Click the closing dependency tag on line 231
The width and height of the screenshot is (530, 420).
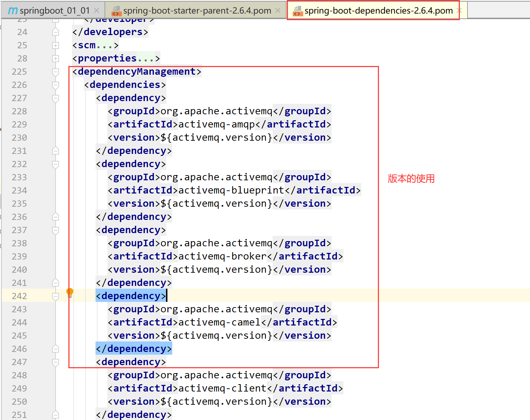point(134,151)
